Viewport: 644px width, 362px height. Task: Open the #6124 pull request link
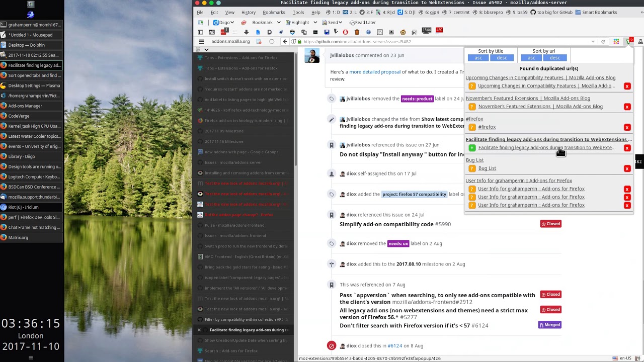pyautogui.click(x=394, y=346)
